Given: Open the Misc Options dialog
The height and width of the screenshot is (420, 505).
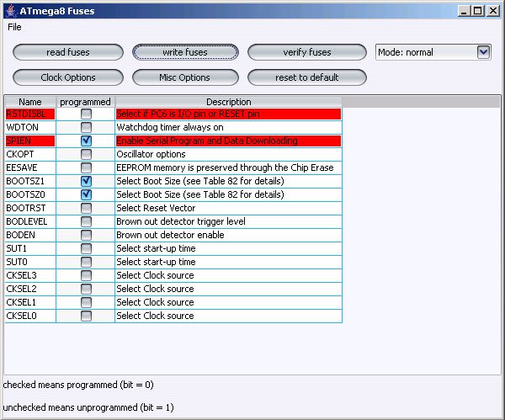Looking at the screenshot, I should click(x=185, y=77).
